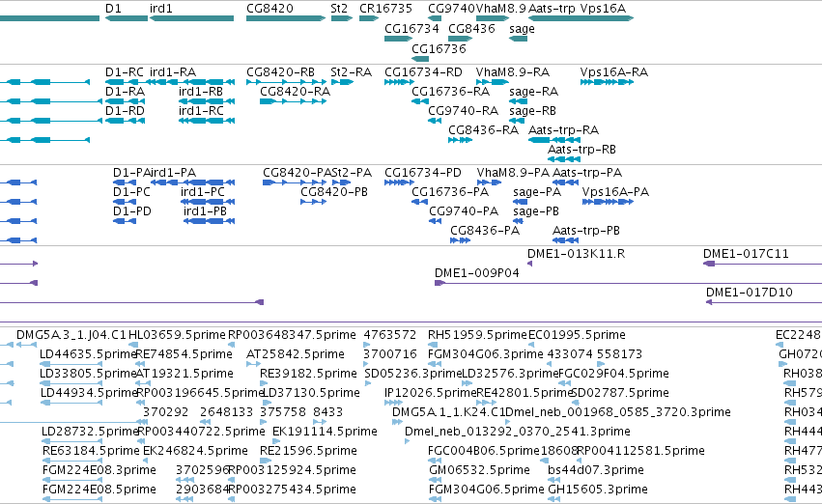Image resolution: width=822 pixels, height=504 pixels.
Task: Click transcript D1-RC
Action: pos(126,82)
